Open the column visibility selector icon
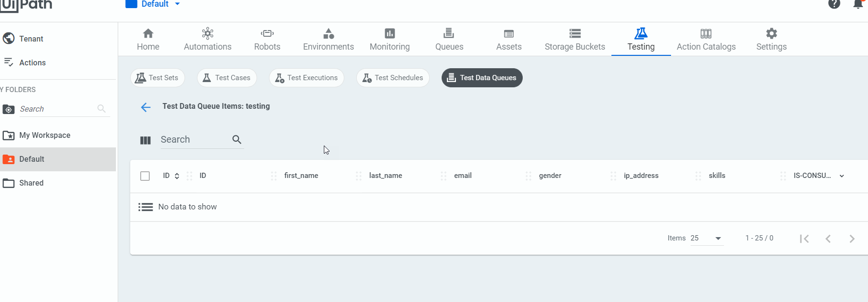 (145, 140)
